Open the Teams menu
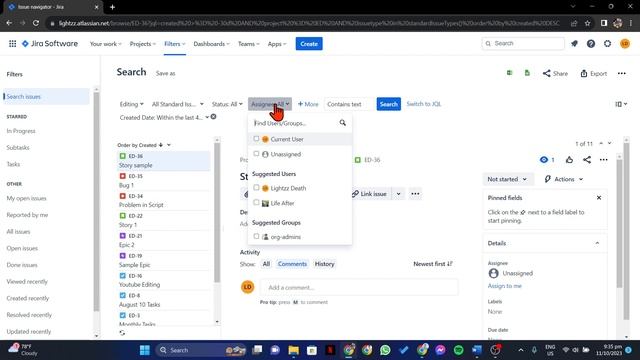The image size is (640, 360). click(249, 44)
